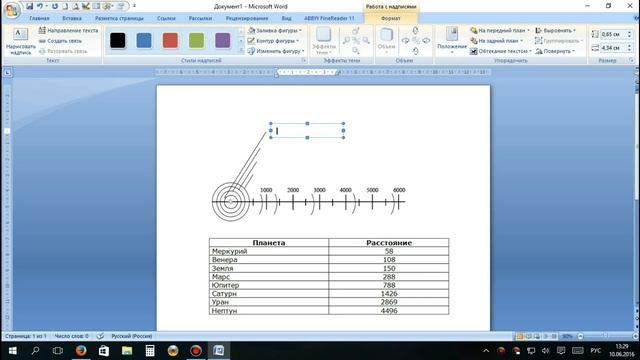Click the Юпитер table cell
Screen dimensions: 640x360
(269, 285)
